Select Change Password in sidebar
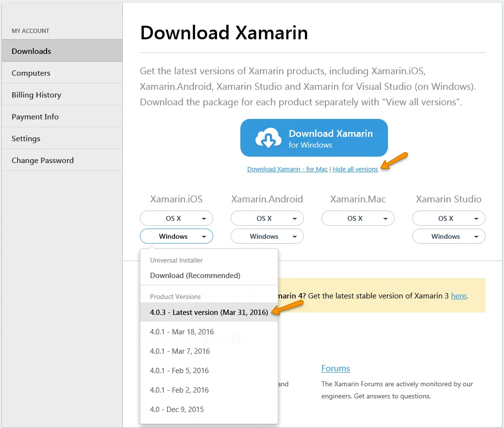The height and width of the screenshot is (428, 504). point(62,160)
